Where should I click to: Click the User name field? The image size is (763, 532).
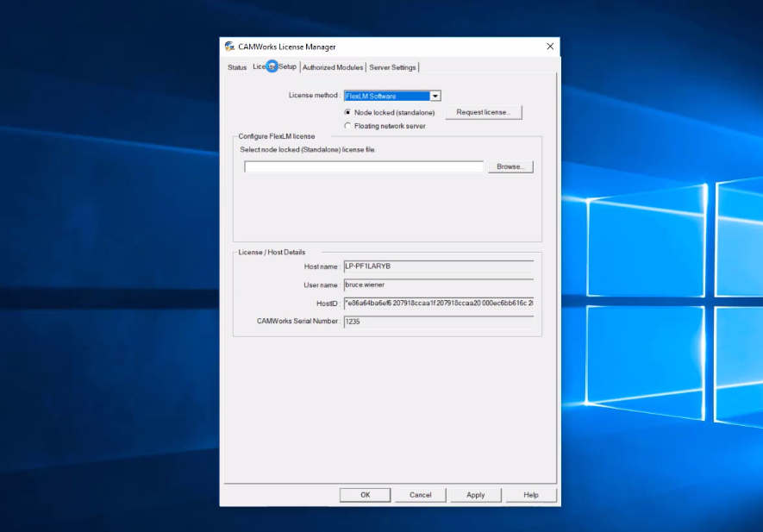tap(439, 285)
